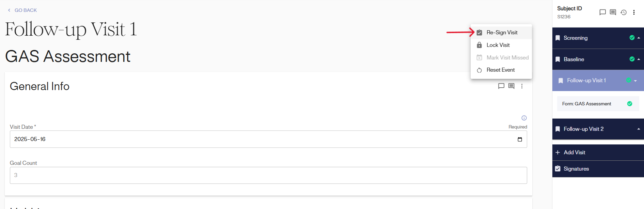This screenshot has width=644, height=209.
Task: Click the GO BACK link
Action: coord(22,10)
